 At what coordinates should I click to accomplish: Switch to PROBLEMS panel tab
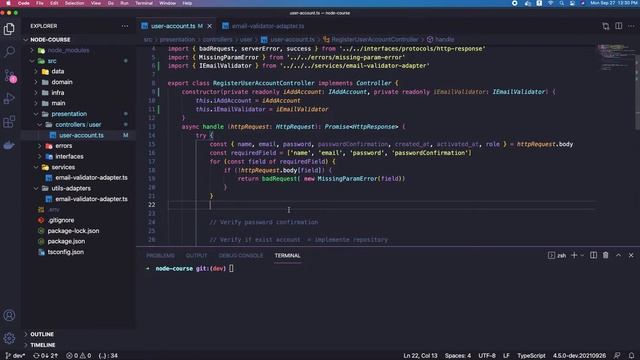(x=160, y=256)
